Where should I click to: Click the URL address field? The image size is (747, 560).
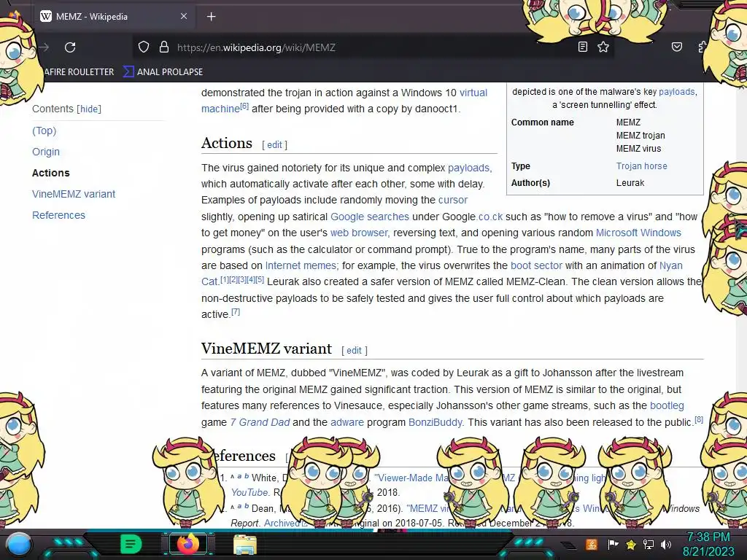(371, 47)
